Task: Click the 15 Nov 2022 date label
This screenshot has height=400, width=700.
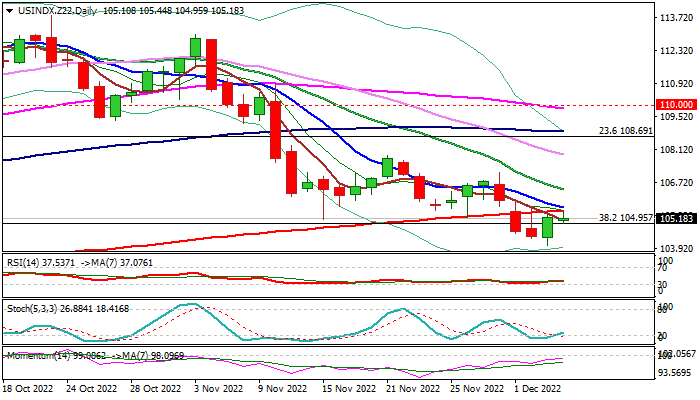Action: (347, 388)
